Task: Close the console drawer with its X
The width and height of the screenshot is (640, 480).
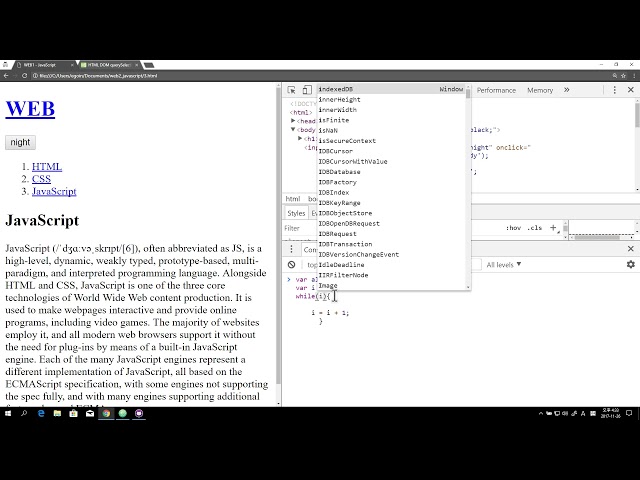Action: click(x=631, y=249)
